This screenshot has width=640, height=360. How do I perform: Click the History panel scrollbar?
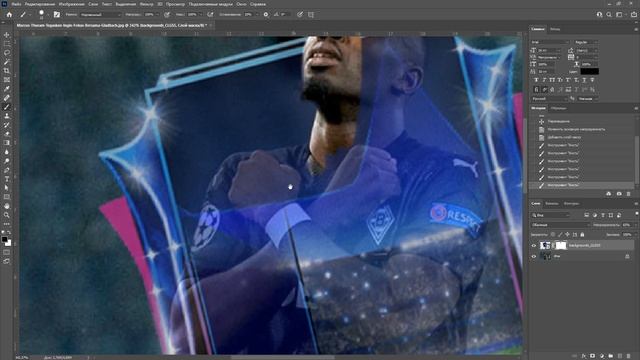(x=636, y=159)
